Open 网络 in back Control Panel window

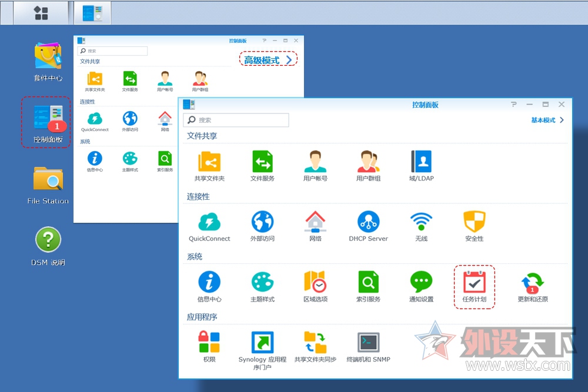(165, 122)
